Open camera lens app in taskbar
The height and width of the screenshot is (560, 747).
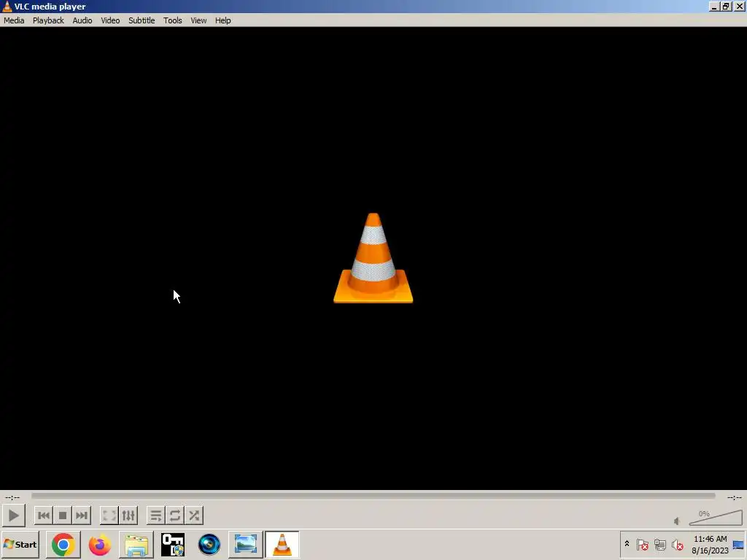pos(209,544)
